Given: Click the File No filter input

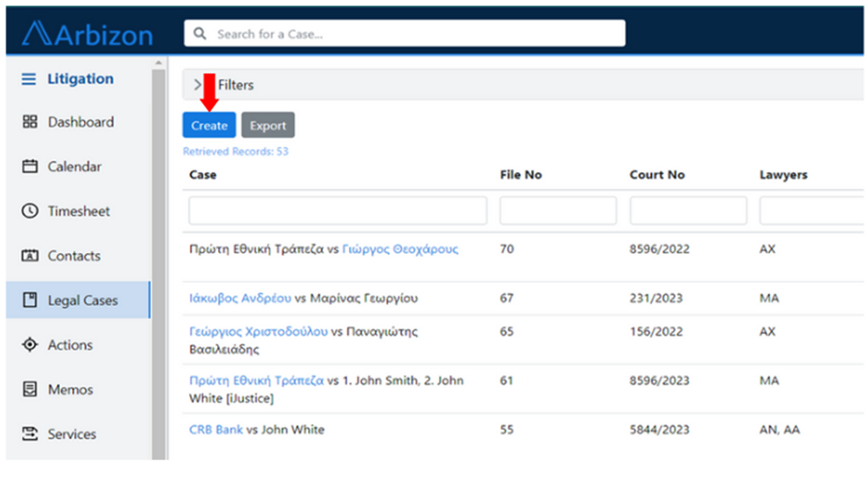Looking at the screenshot, I should click(x=557, y=211).
